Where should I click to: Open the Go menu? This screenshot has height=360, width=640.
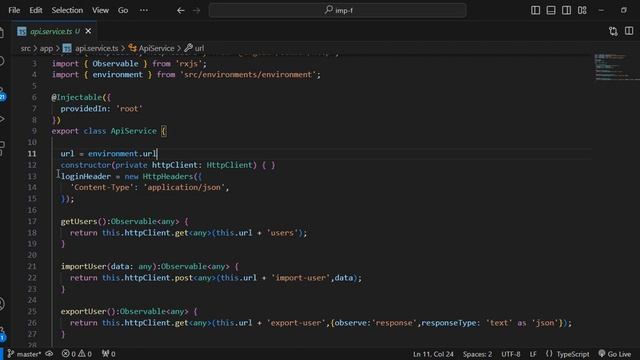pyautogui.click(x=123, y=10)
